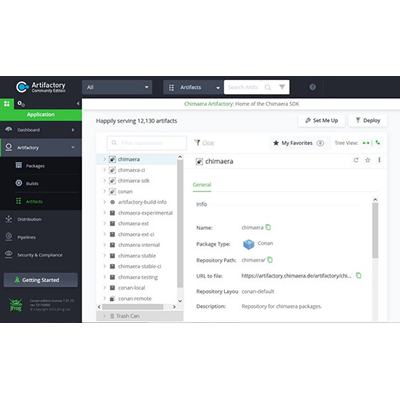Image resolution: width=400 pixels, height=400 pixels.
Task: Select Artifacts in the sidebar
Action: (34, 201)
